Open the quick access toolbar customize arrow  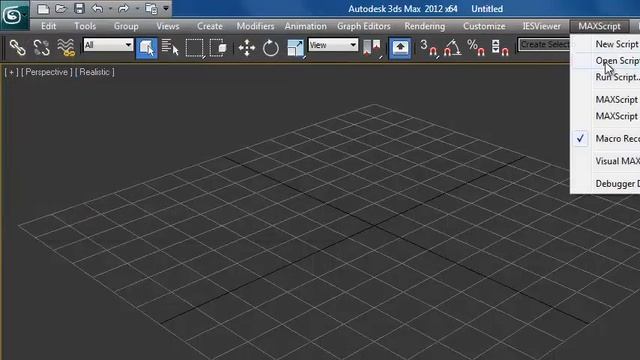point(166,9)
